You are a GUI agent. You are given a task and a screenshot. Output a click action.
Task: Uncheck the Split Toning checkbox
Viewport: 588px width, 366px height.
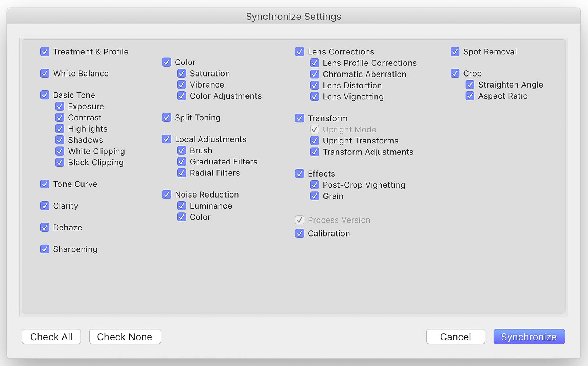click(x=166, y=118)
